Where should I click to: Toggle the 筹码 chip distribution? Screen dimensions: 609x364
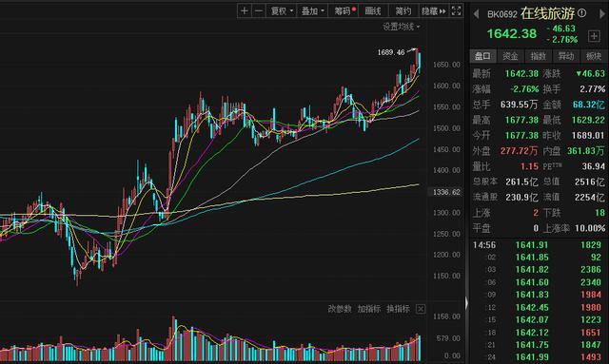tap(344, 10)
